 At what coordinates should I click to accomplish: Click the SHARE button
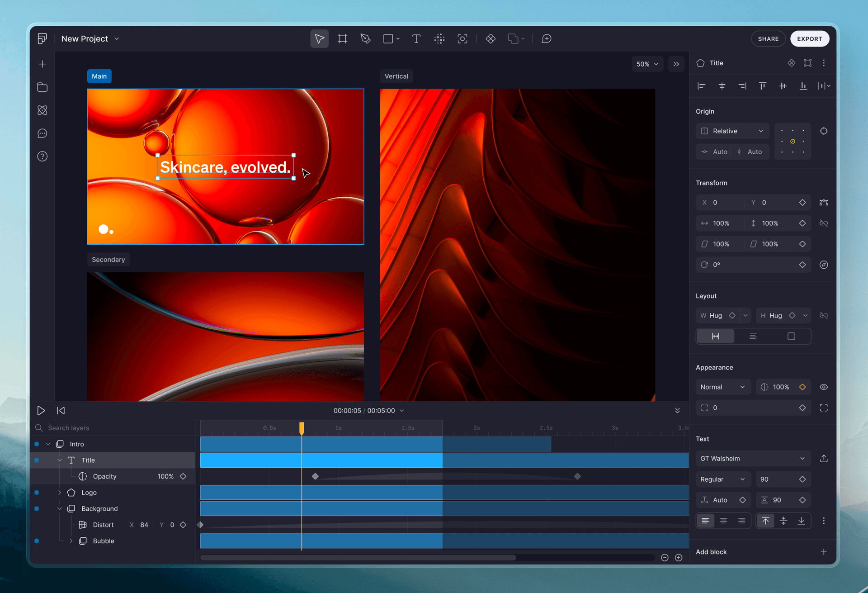[768, 39]
